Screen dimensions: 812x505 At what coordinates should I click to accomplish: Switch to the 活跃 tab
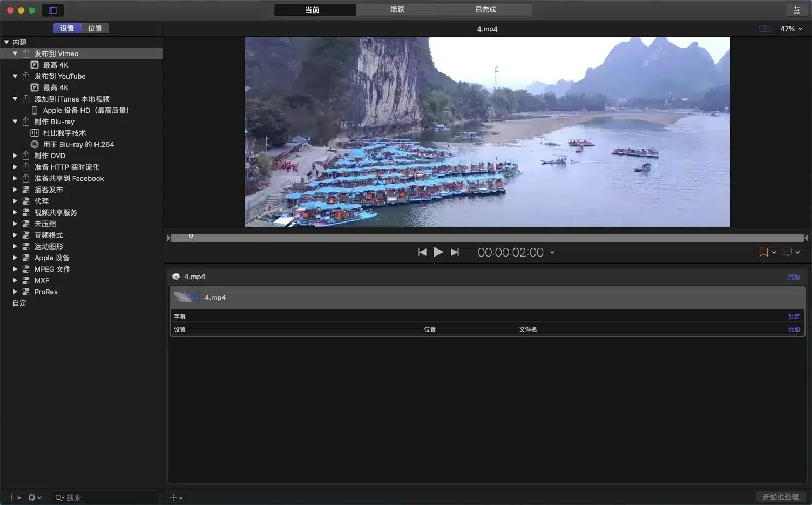click(x=397, y=10)
